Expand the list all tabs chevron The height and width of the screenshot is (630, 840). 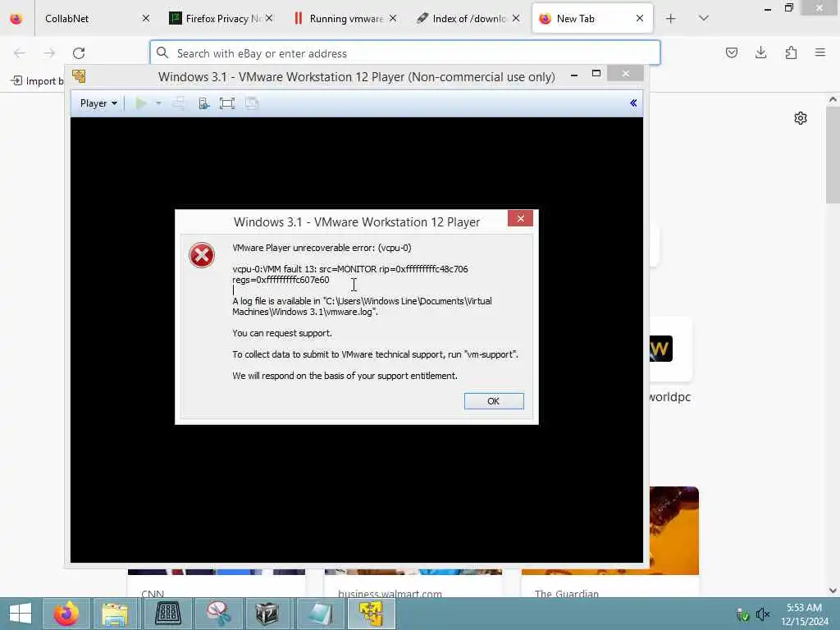[703, 18]
